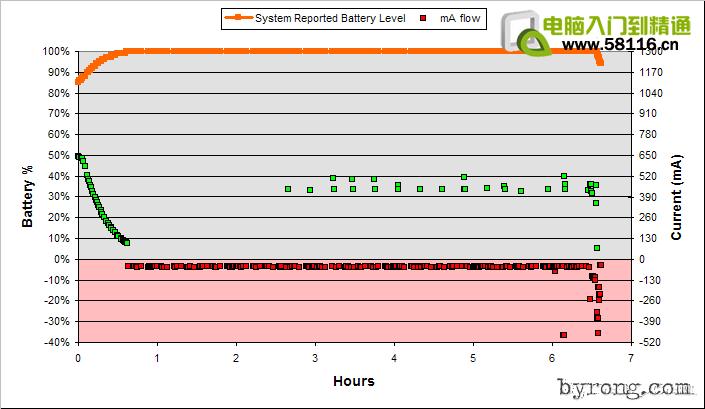Click the Current (mA) axis title
The width and height of the screenshot is (705, 409).
676,196
